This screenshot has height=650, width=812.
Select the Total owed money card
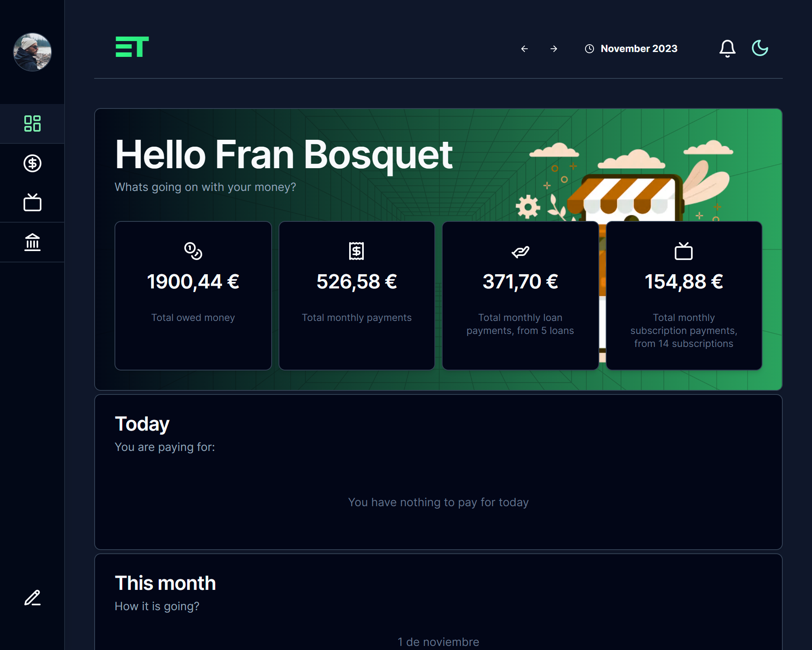coord(193,296)
